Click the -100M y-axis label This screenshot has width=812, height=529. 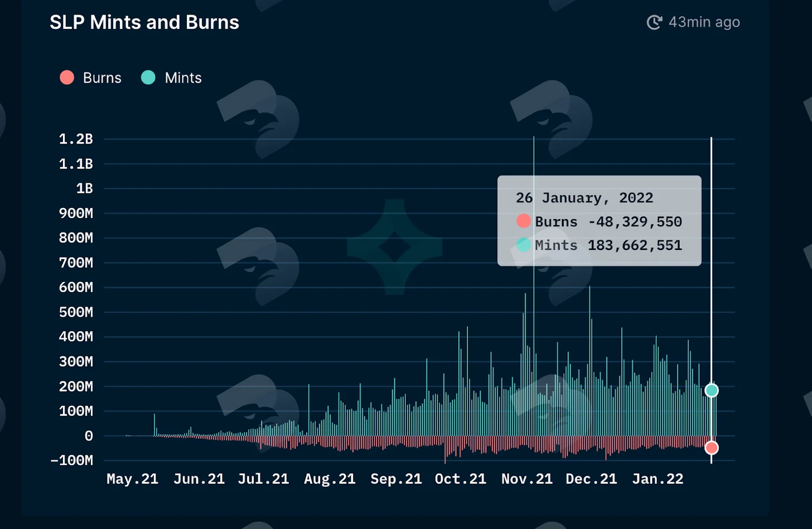click(72, 460)
